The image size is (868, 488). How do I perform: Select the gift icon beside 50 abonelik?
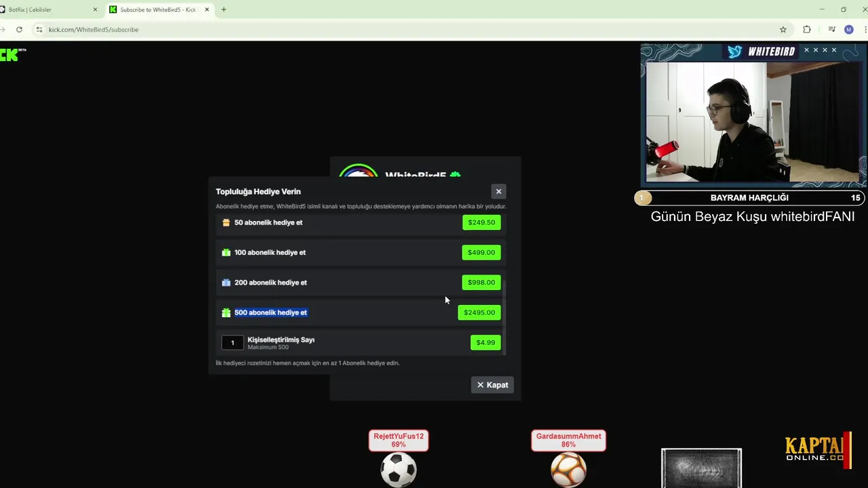[x=226, y=222]
